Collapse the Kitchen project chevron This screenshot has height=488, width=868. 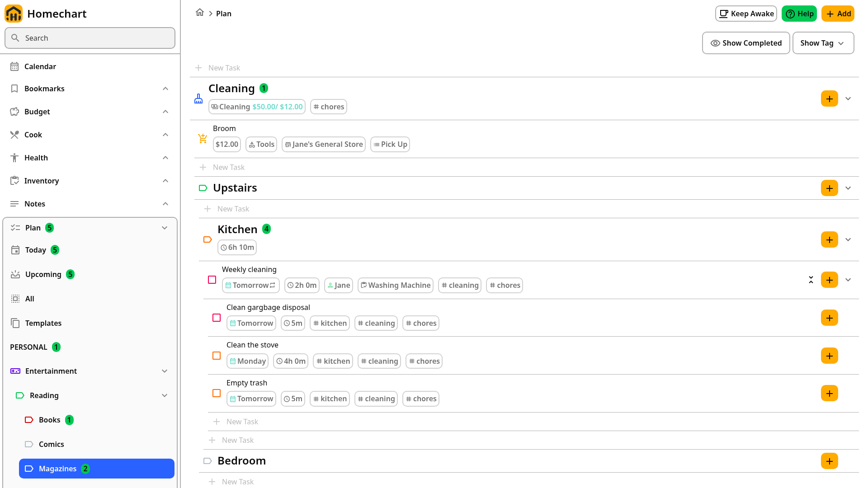848,239
